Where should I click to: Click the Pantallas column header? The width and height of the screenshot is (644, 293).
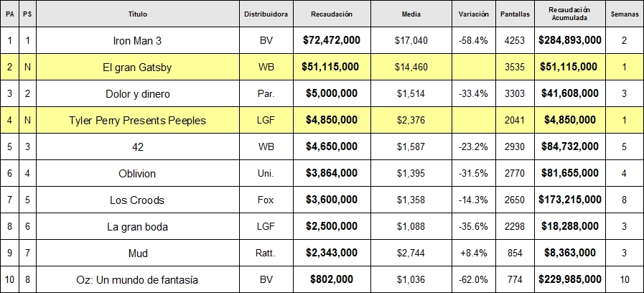[515, 14]
